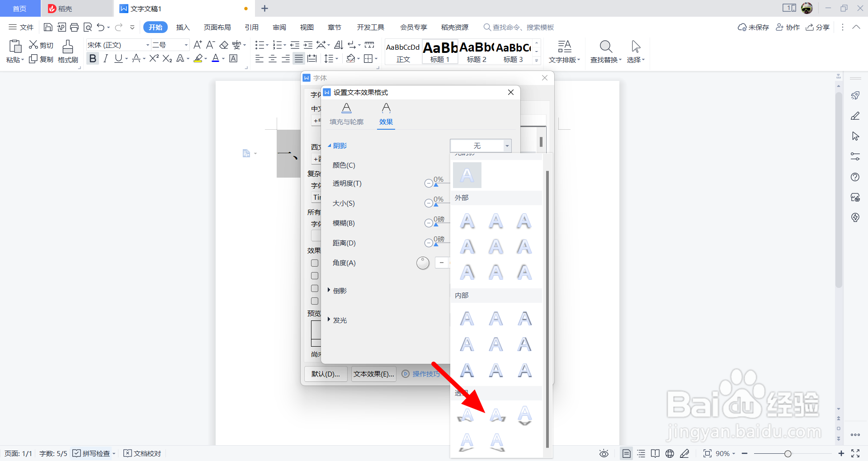This screenshot has width=868, height=461.
Task: Align text to the right
Action: pyautogui.click(x=286, y=59)
